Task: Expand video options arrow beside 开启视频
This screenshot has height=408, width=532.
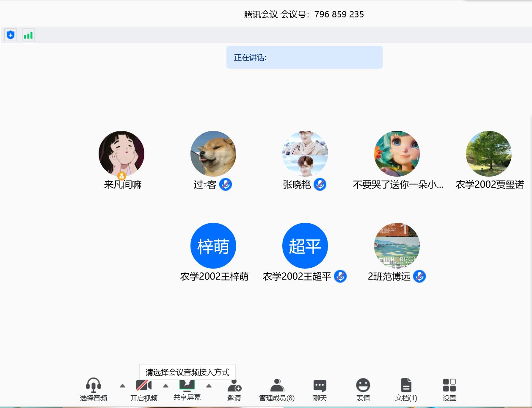Action: point(165,386)
